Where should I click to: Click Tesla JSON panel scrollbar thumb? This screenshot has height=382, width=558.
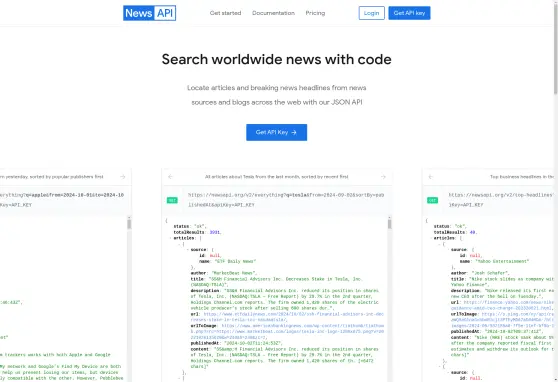point(390,224)
